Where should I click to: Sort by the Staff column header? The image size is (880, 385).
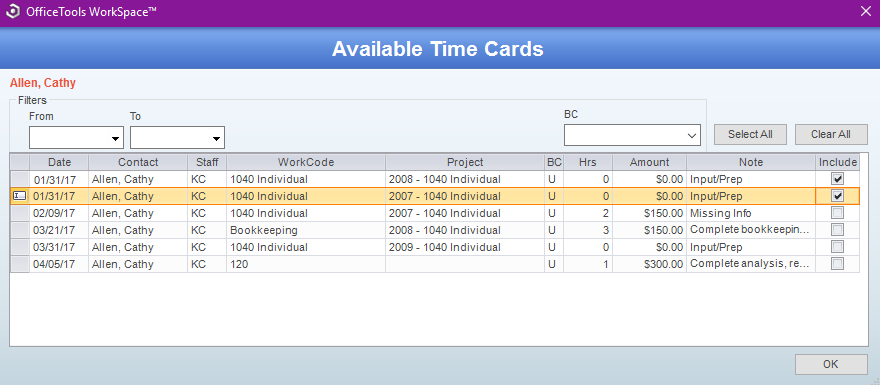pos(207,162)
